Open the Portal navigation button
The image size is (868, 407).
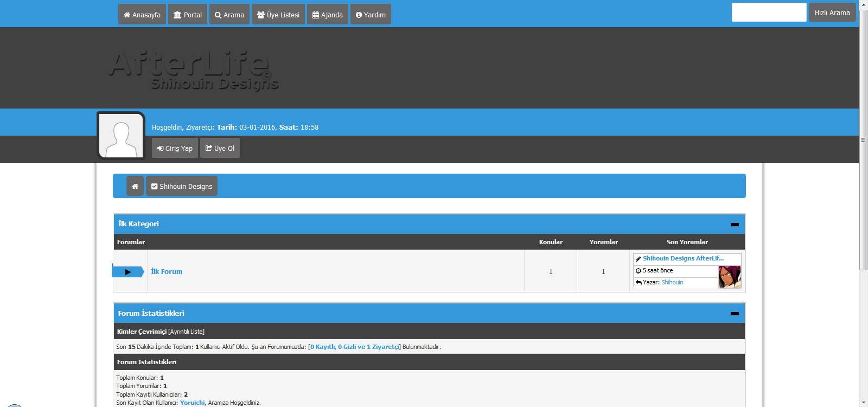pos(188,15)
